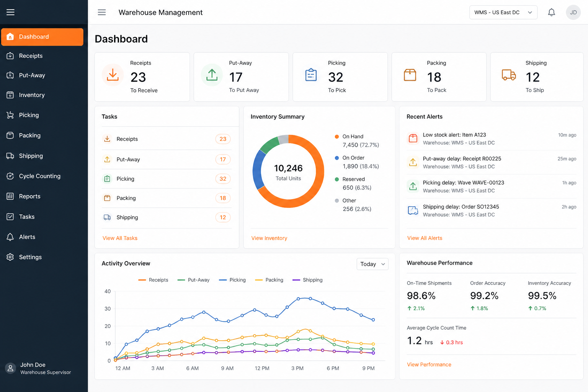Toggle the Receipts series in chart legend
The width and height of the screenshot is (588, 392).
[x=153, y=280]
